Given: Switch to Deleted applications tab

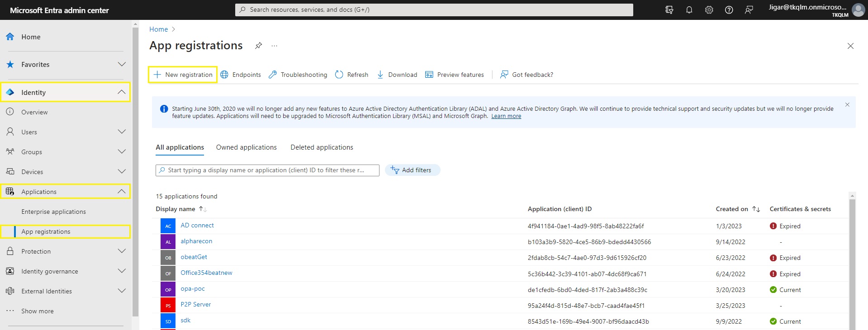Looking at the screenshot, I should pos(322,147).
